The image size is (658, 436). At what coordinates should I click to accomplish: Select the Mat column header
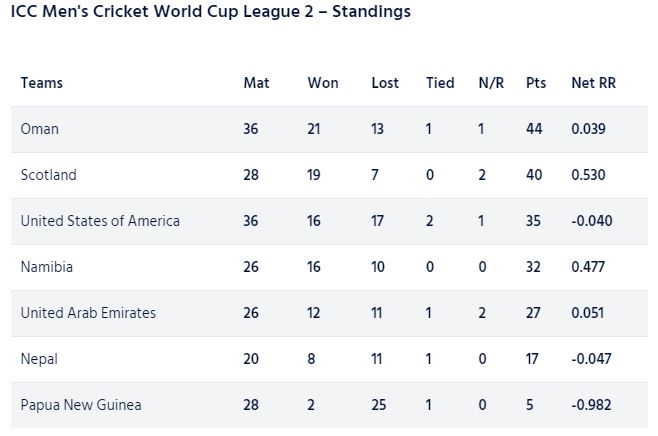pyautogui.click(x=256, y=83)
